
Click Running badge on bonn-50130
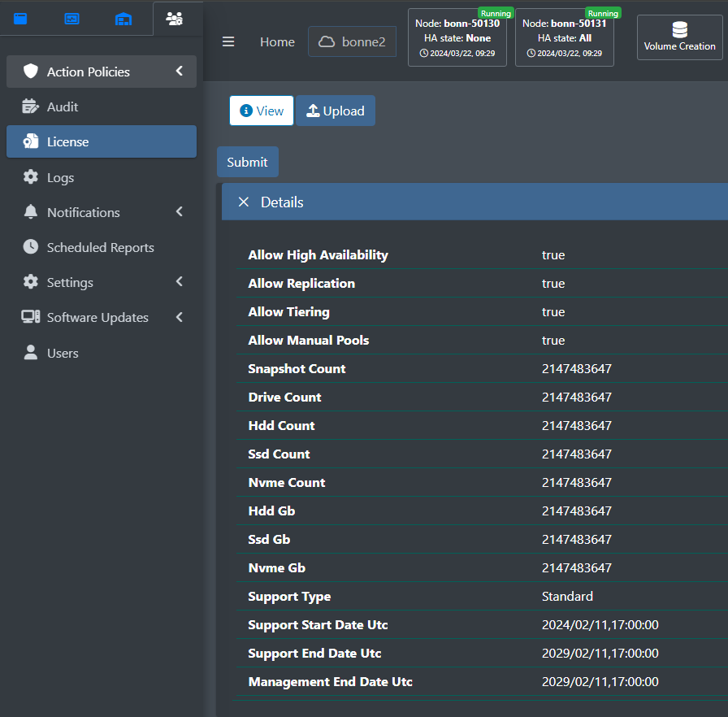[496, 14]
